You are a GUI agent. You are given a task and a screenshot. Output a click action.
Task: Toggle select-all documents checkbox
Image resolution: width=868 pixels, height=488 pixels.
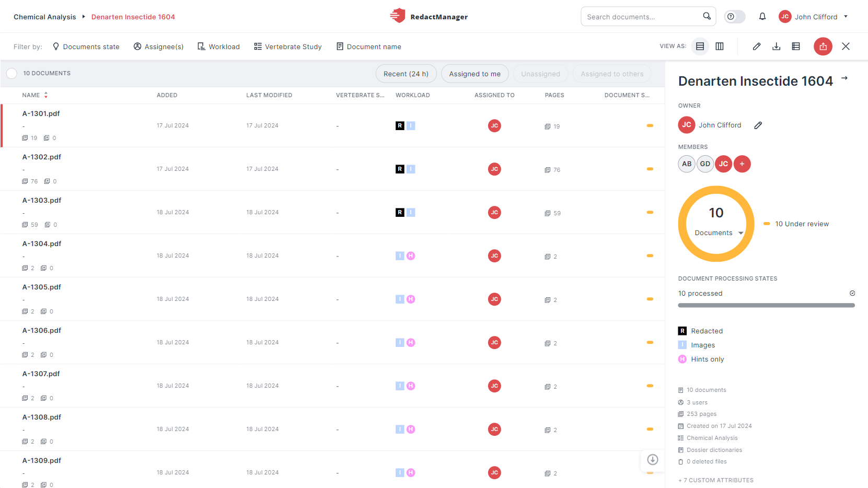(x=11, y=74)
